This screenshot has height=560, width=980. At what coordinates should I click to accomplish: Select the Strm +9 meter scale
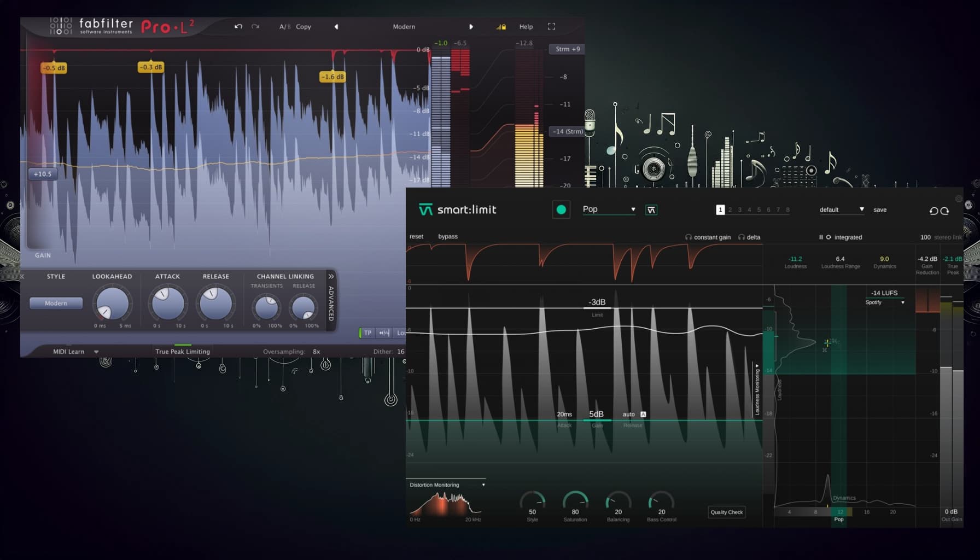[567, 49]
